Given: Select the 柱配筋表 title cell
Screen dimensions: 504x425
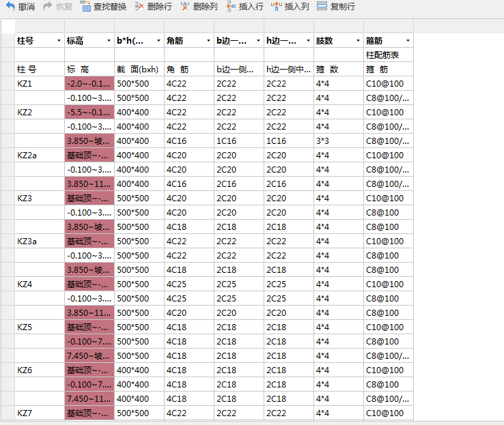Looking at the screenshot, I should [389, 55].
